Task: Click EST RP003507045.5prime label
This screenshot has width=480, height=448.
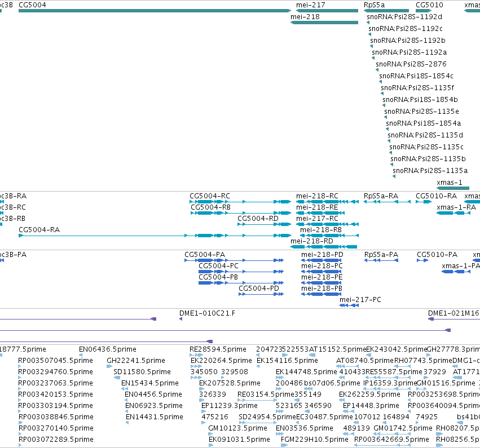Action: [x=55, y=361]
